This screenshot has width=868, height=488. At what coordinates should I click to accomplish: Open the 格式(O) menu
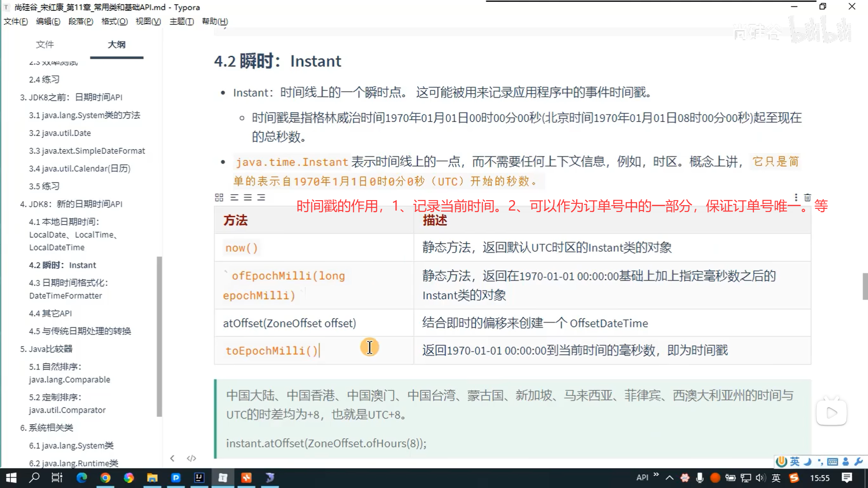[x=114, y=21]
